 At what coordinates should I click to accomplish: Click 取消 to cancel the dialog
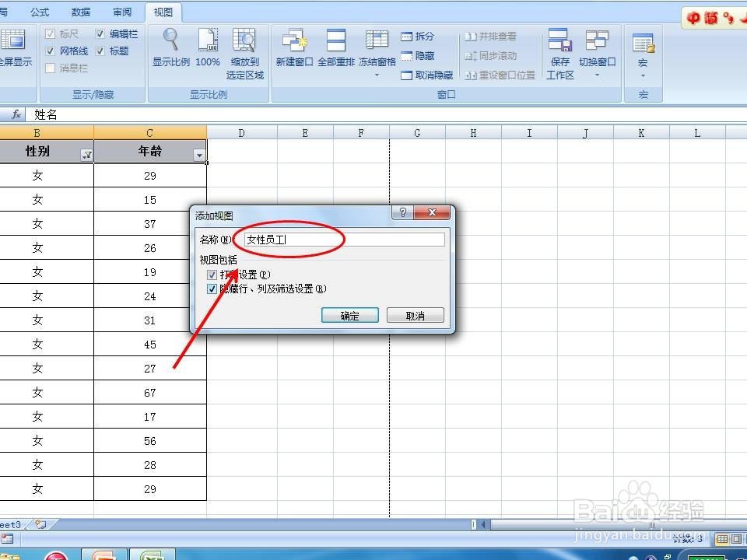[x=415, y=315]
